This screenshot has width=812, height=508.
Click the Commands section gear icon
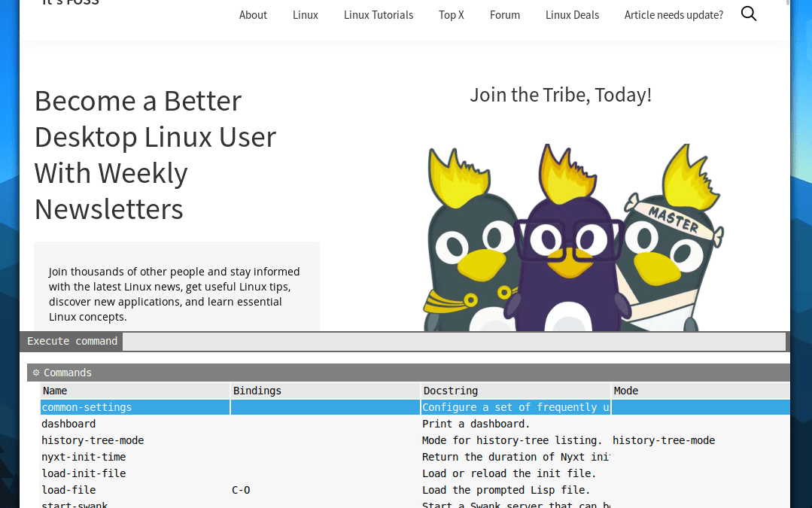35,373
